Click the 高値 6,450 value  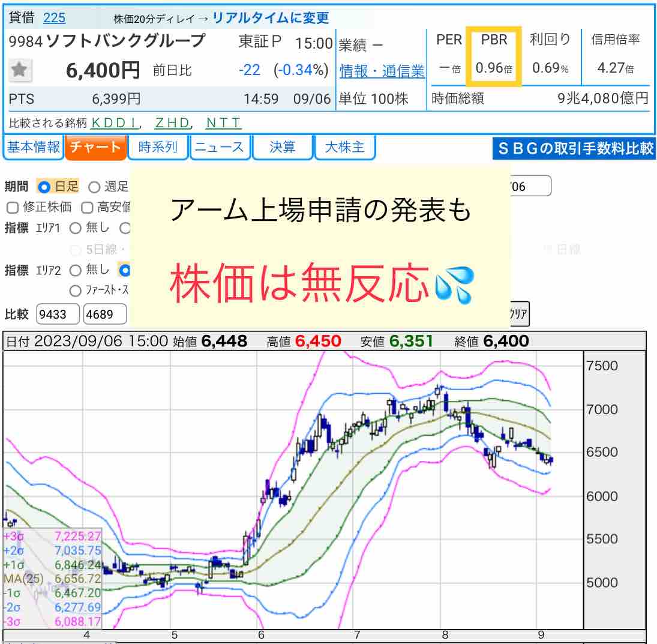[x=318, y=341]
